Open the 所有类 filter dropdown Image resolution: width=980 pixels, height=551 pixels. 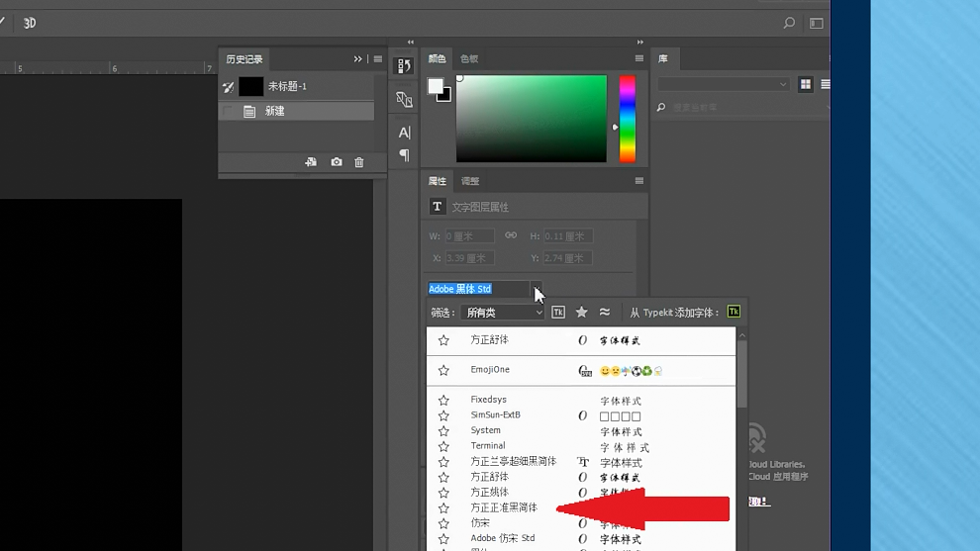pos(503,313)
